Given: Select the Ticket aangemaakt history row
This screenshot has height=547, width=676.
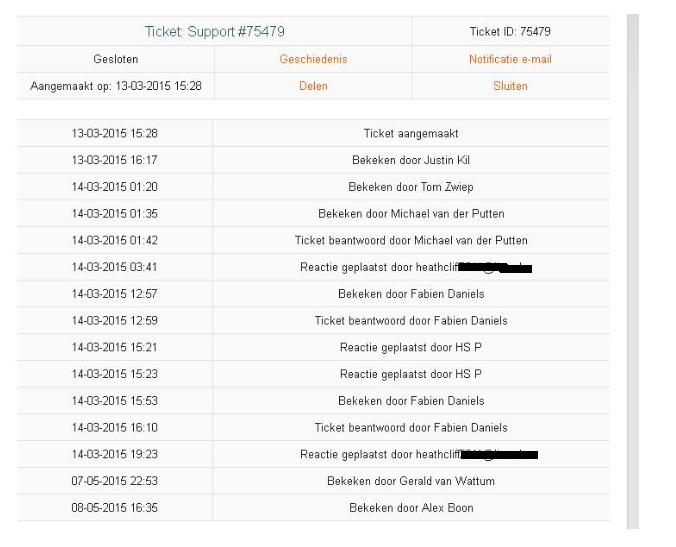Looking at the screenshot, I should [313, 133].
